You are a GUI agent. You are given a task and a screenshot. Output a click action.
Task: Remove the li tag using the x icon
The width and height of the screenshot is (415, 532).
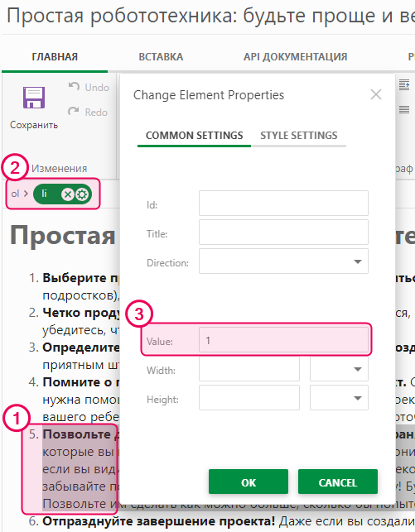coord(68,194)
